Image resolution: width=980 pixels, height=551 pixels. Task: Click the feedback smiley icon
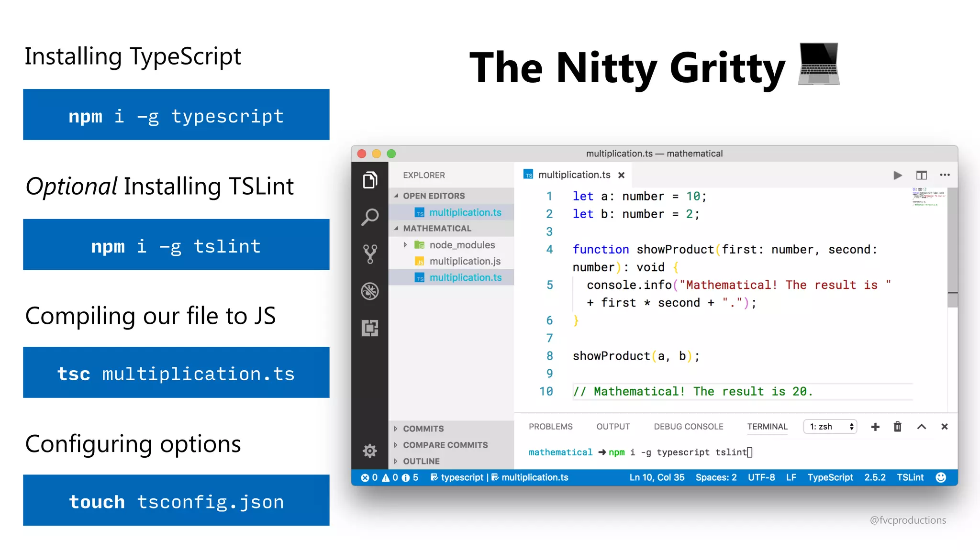(941, 477)
